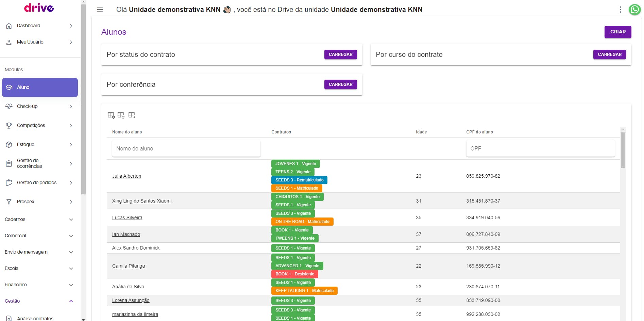This screenshot has height=321, width=644.
Task: Open the Aluno module
Action: [x=40, y=87]
